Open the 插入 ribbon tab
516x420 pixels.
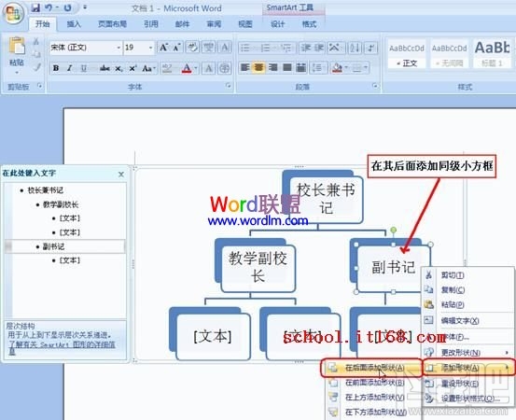click(x=74, y=24)
